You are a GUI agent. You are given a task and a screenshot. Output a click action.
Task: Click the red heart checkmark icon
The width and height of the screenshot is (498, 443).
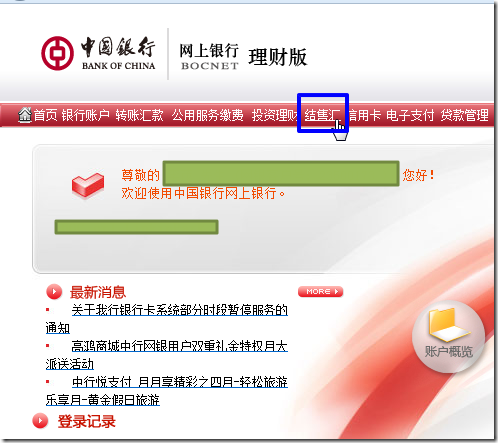click(x=88, y=185)
